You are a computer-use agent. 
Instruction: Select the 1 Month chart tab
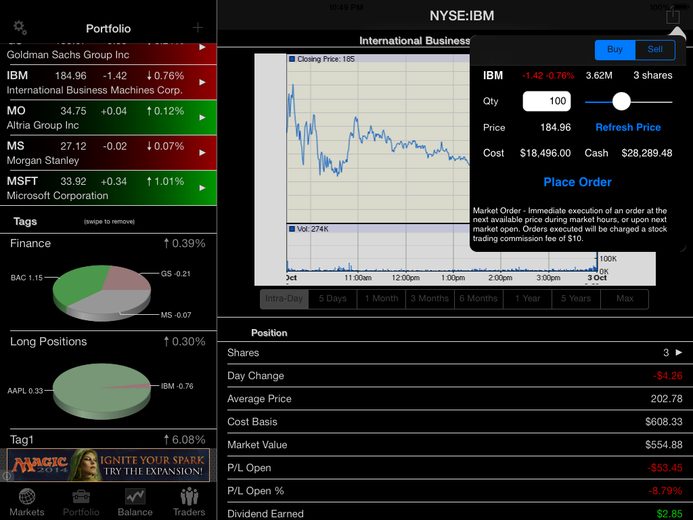tap(381, 299)
